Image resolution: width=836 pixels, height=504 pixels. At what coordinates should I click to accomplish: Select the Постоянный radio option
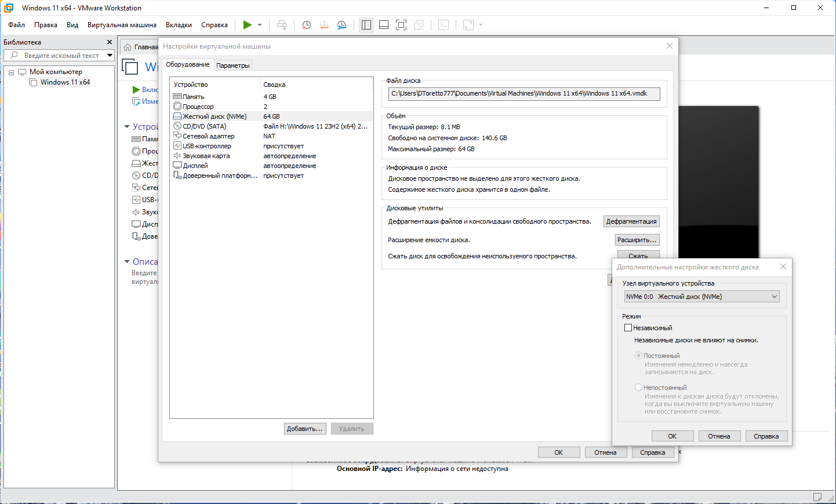tap(638, 356)
